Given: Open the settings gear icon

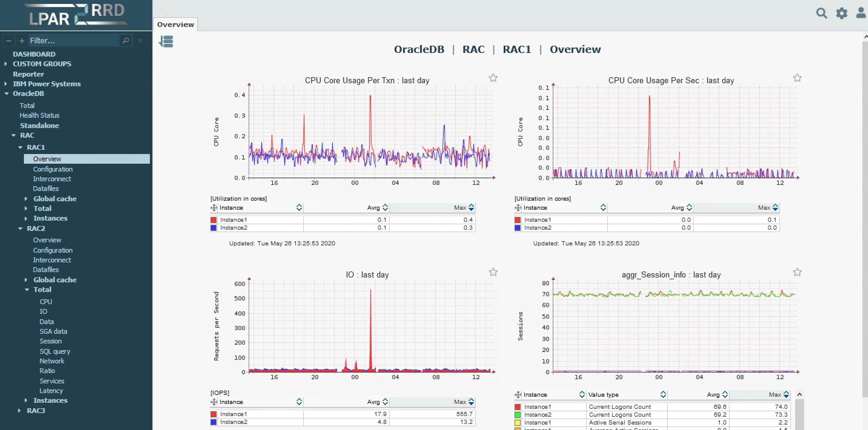Looking at the screenshot, I should [841, 13].
